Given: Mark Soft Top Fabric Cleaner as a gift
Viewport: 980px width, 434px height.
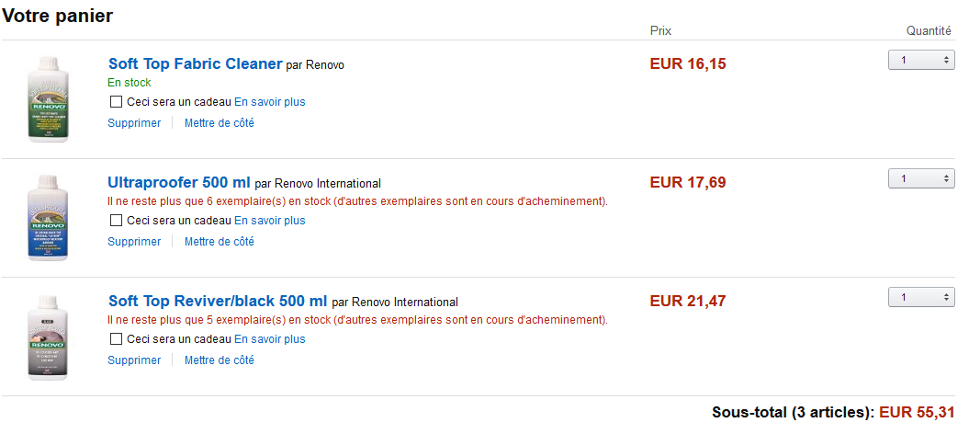Looking at the screenshot, I should click(x=116, y=101).
